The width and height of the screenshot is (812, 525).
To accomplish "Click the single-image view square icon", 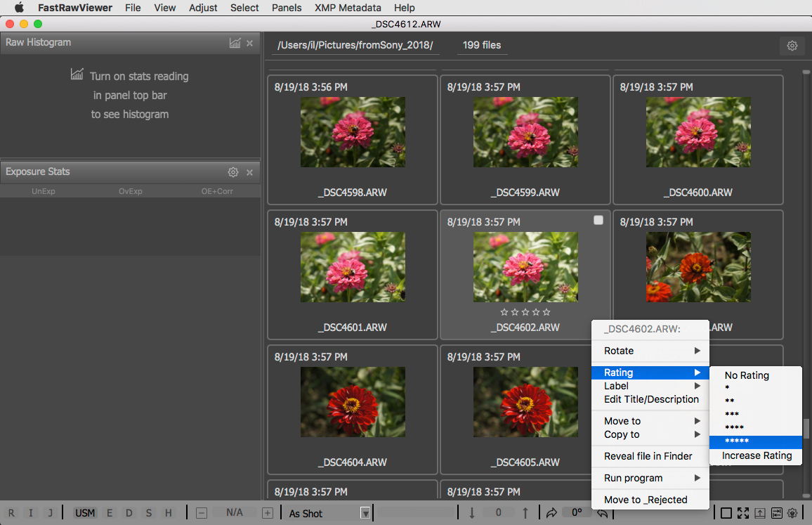I will (x=726, y=513).
